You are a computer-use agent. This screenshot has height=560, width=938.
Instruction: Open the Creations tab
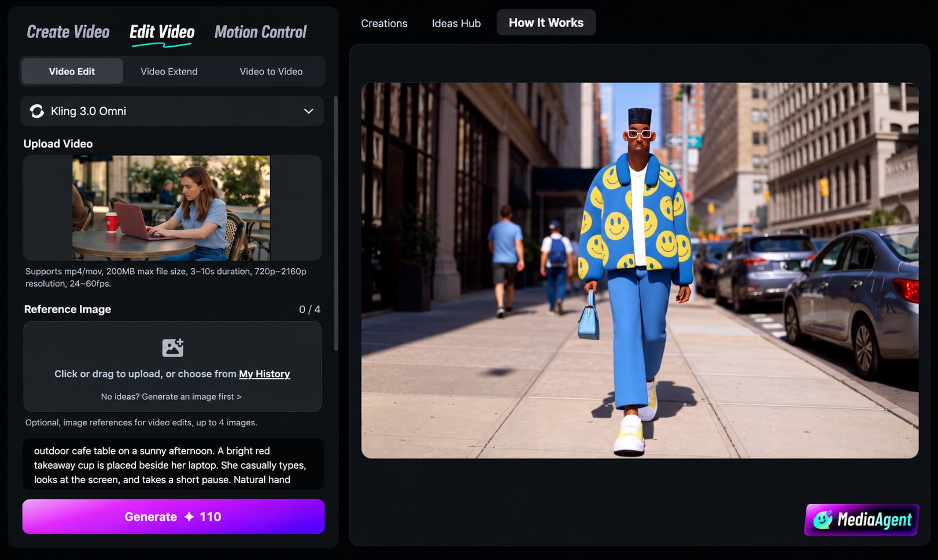click(x=384, y=23)
